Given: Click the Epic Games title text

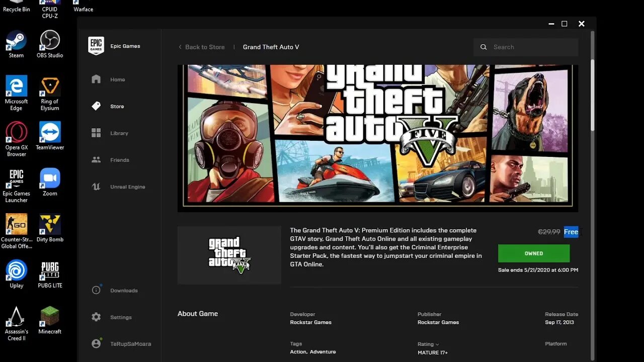Looking at the screenshot, I should tap(125, 46).
